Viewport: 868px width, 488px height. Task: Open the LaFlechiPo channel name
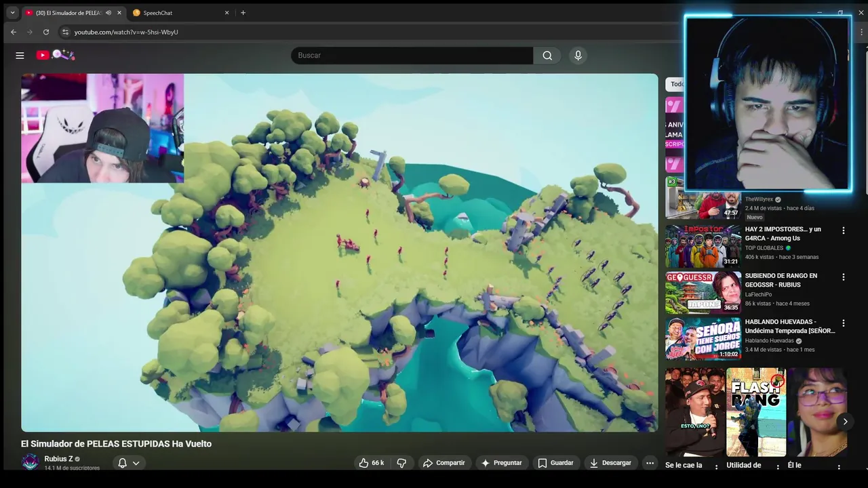[x=759, y=294]
